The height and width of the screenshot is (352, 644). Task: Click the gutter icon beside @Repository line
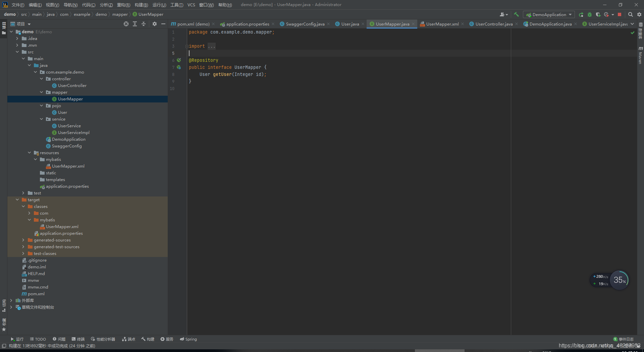[179, 60]
